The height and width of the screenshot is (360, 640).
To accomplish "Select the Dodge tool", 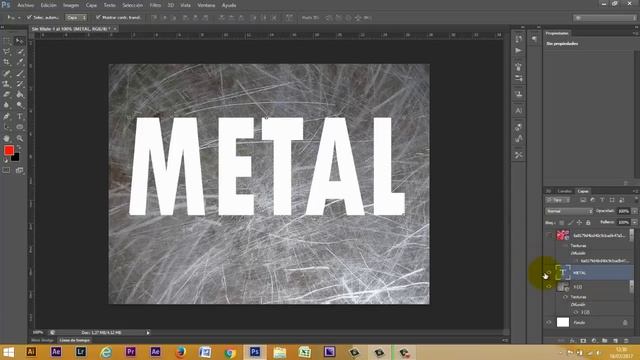I will (19, 105).
